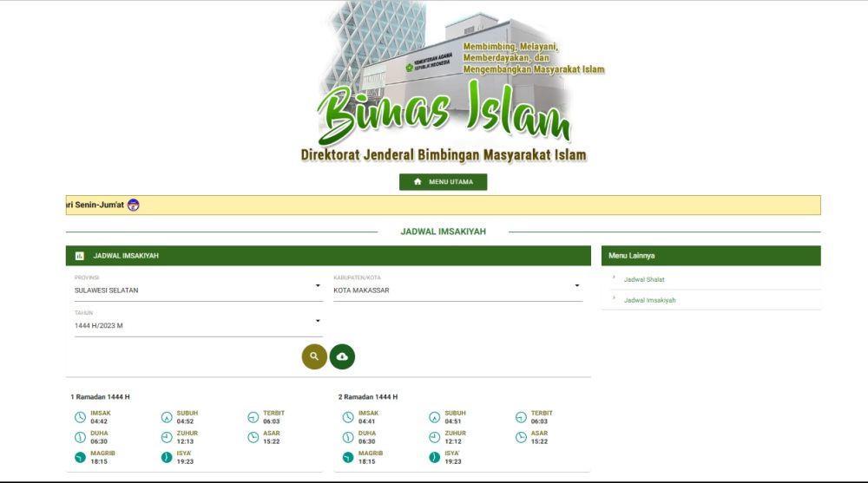Open the Provinsi dropdown showing SULAWESI SELATAN

(x=198, y=290)
